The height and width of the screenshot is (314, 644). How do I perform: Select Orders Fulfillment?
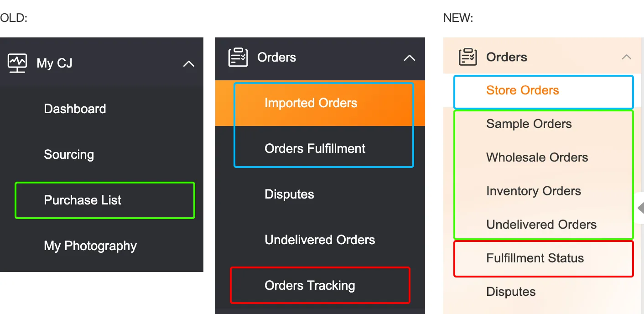click(315, 149)
